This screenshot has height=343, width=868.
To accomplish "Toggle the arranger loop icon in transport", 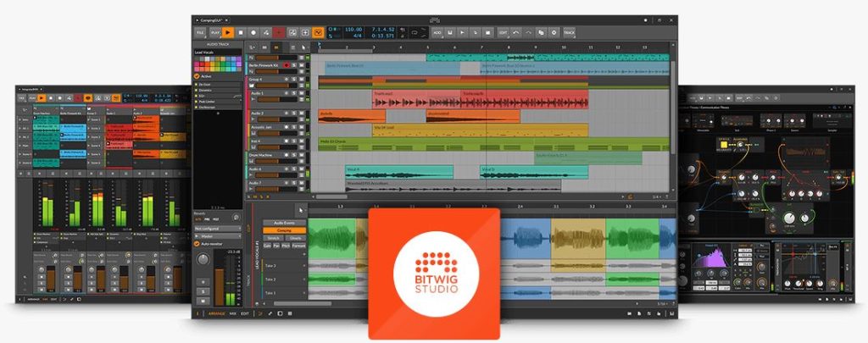I will click(x=415, y=33).
